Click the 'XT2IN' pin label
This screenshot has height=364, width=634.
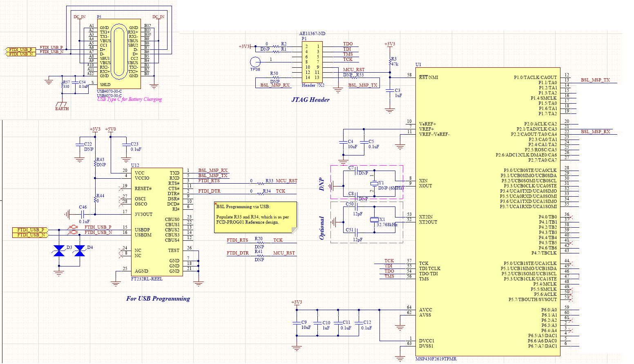(x=426, y=217)
